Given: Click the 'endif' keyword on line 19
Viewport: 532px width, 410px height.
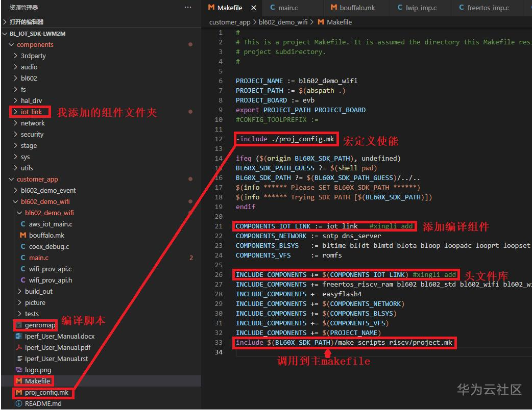Looking at the screenshot, I should tap(246, 207).
